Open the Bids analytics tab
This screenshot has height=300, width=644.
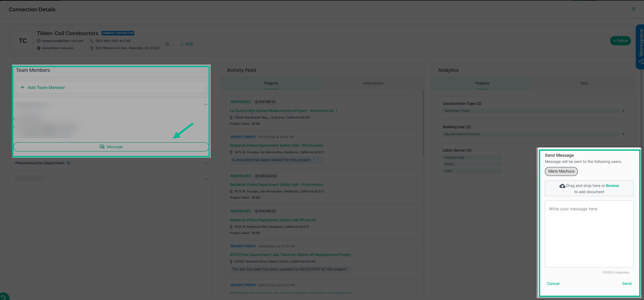click(x=584, y=84)
